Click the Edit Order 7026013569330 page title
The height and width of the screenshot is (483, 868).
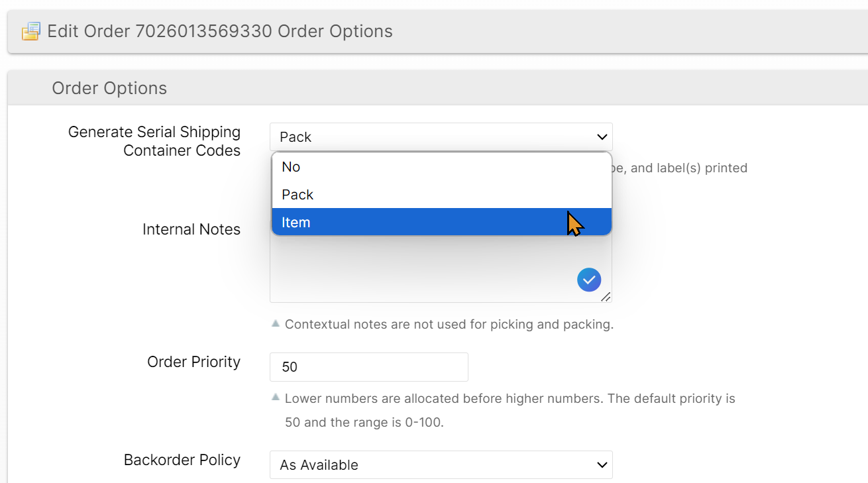(220, 31)
